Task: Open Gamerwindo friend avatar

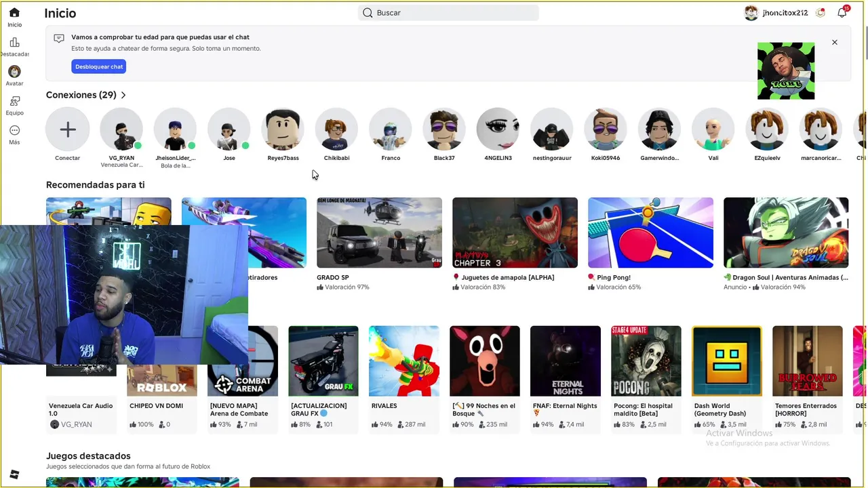Action: pos(659,129)
